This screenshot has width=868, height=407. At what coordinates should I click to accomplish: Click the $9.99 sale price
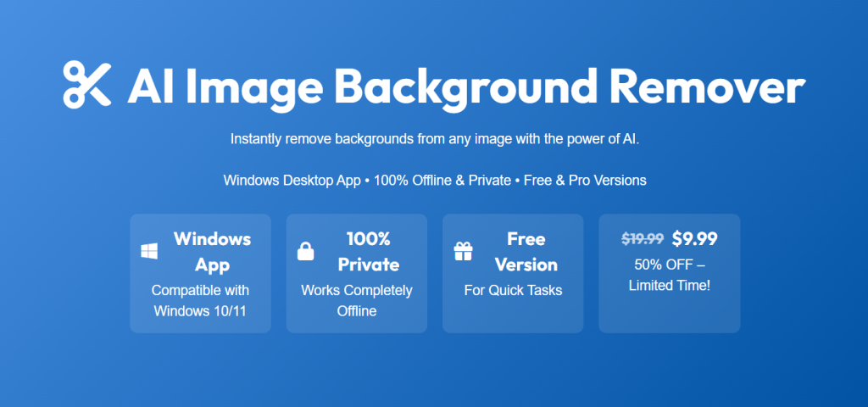(695, 239)
